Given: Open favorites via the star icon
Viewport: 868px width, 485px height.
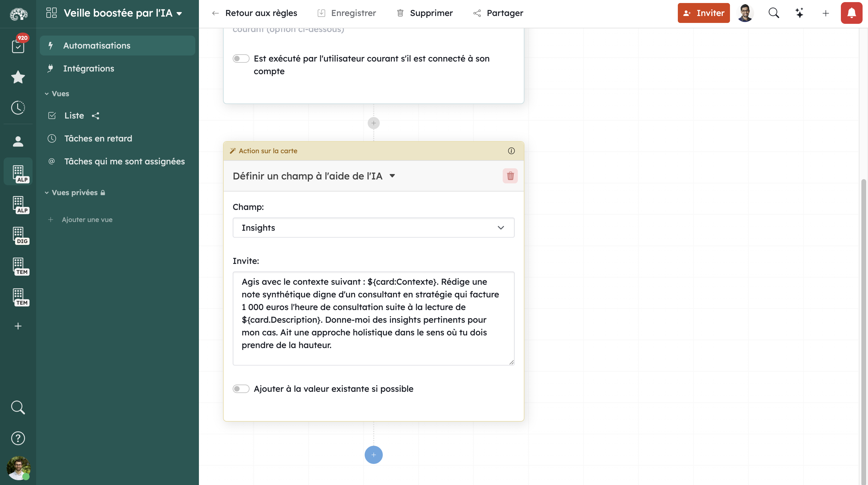Looking at the screenshot, I should tap(17, 77).
